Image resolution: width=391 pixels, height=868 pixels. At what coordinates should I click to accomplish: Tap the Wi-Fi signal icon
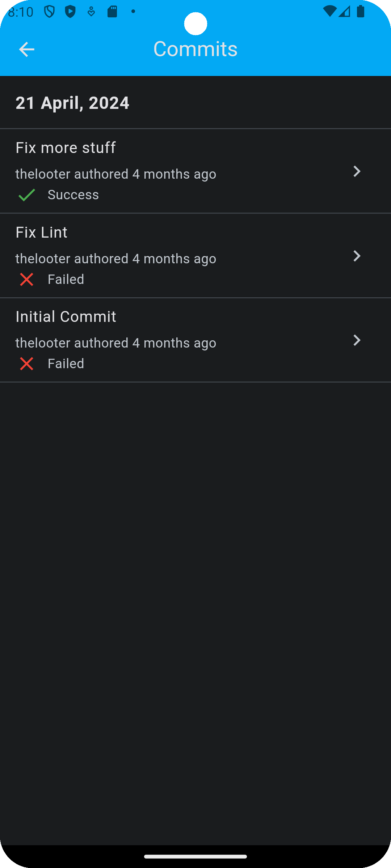[329, 12]
